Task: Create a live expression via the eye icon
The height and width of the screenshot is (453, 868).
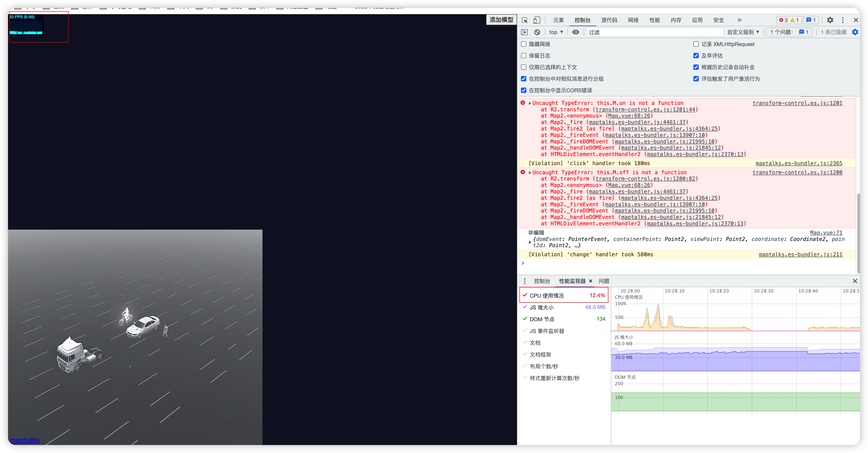Action: pos(575,32)
